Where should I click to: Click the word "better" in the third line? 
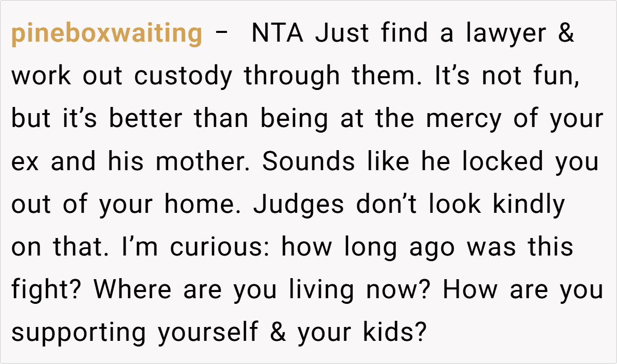(145, 119)
